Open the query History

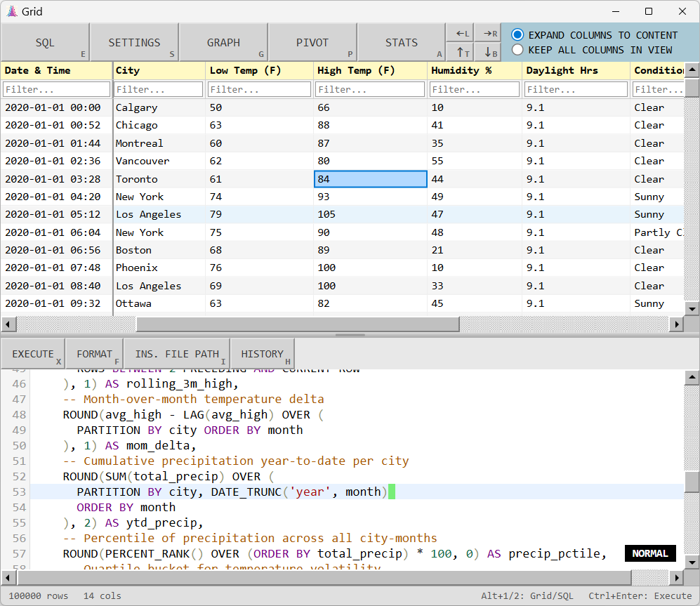262,354
